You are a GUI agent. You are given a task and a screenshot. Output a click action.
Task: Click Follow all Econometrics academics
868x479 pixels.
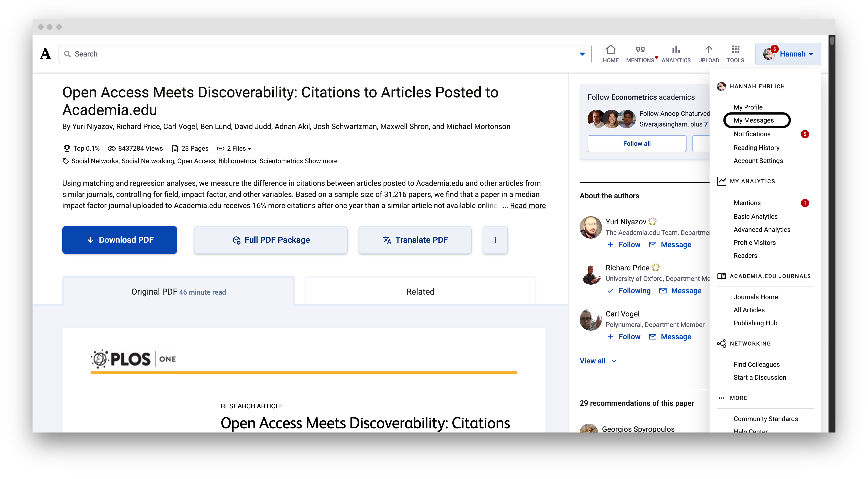(637, 143)
